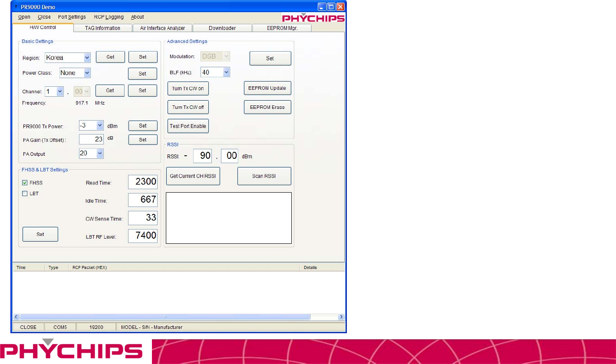
Task: Click the Idle Time input field
Action: click(143, 200)
